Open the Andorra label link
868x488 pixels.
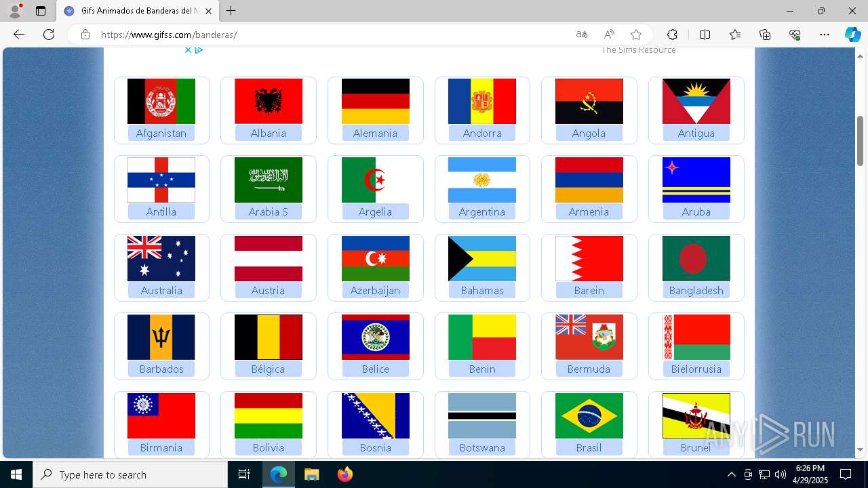coord(482,134)
